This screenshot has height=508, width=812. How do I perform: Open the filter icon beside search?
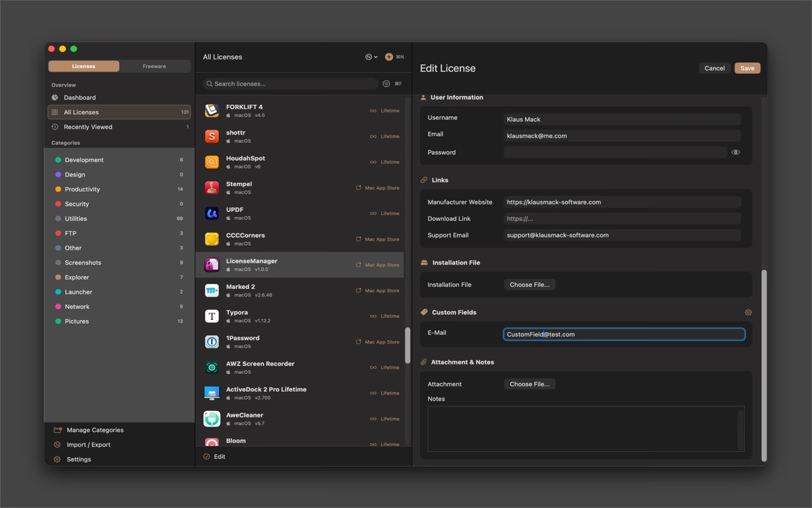386,84
